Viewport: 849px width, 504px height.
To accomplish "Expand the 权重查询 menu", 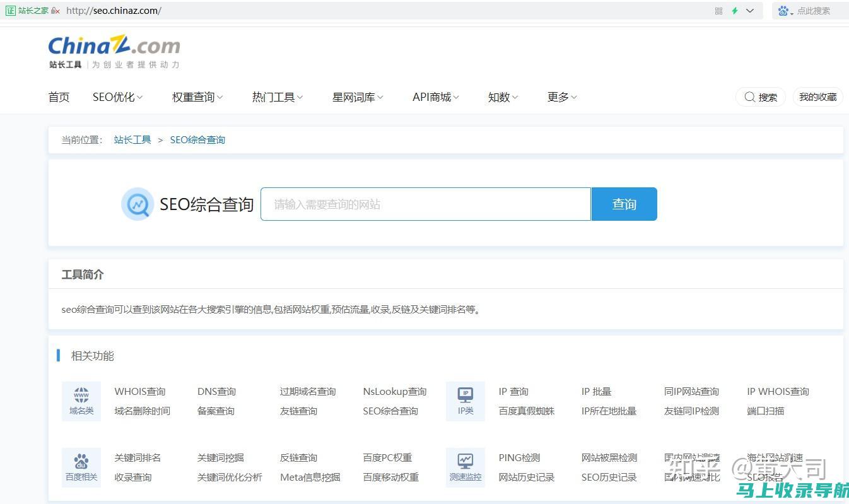I will tap(197, 97).
